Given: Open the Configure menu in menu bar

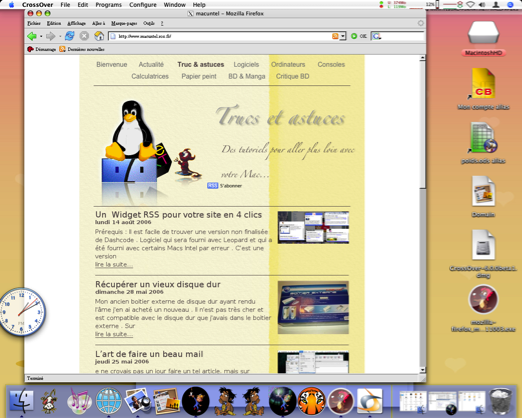Looking at the screenshot, I should pos(143,5).
